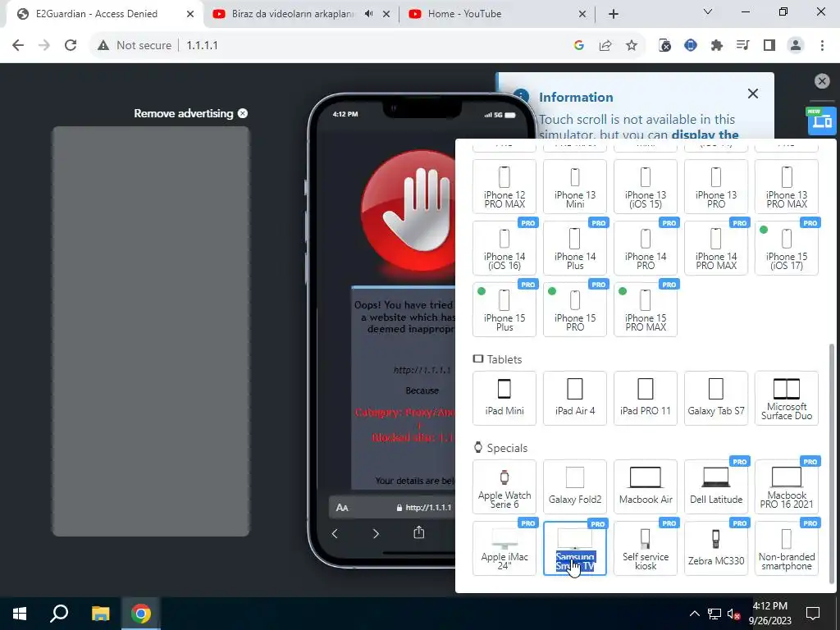
Task: Open the tab search dropdown
Action: click(x=708, y=11)
